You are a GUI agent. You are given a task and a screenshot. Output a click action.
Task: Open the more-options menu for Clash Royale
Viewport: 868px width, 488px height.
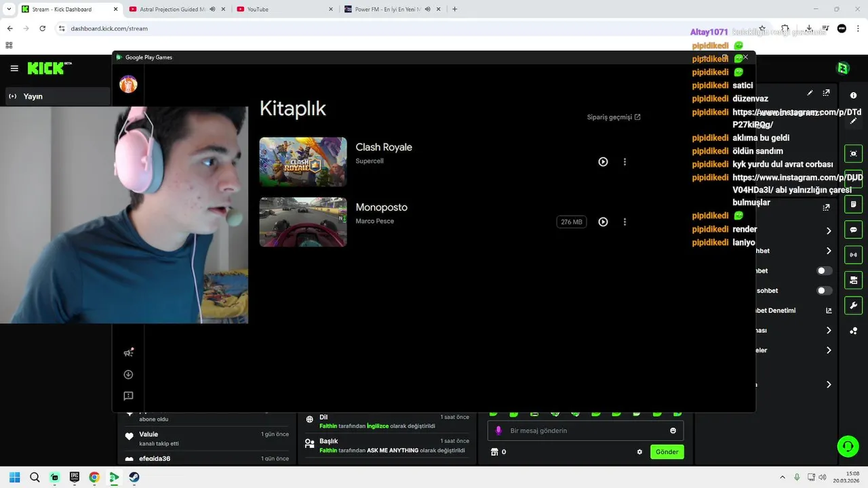tap(625, 162)
